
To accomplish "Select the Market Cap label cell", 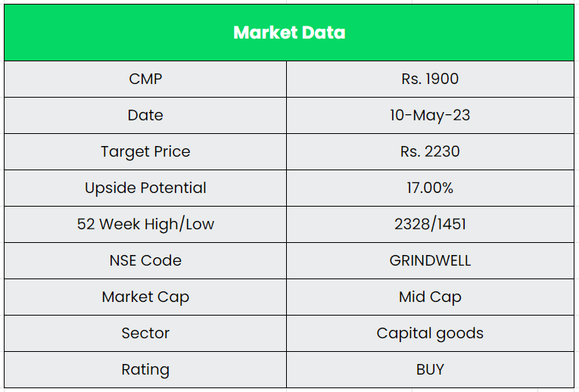I will pos(145,297).
